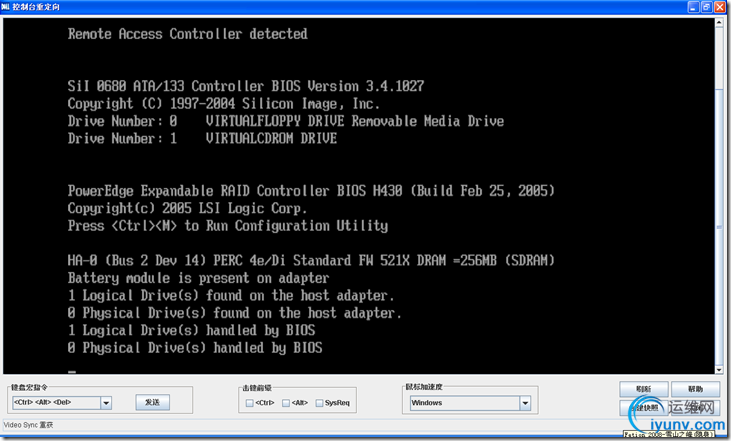This screenshot has height=441, width=731.
Task: Click the 'HA-0 (Bus 2 Dev 14) PERC 4e/Di' line
Action: [x=311, y=261]
